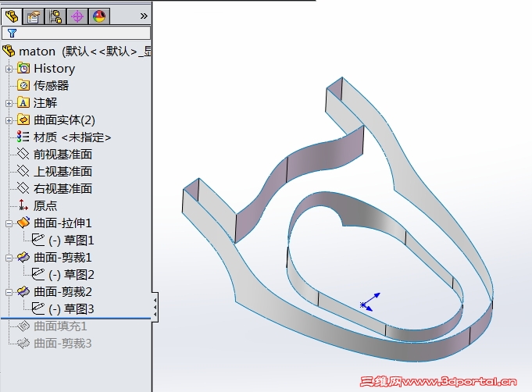Viewport: 532px width, 392px height.
Task: Collapse the 曲面-剪裁1 feature
Action: click(9, 258)
